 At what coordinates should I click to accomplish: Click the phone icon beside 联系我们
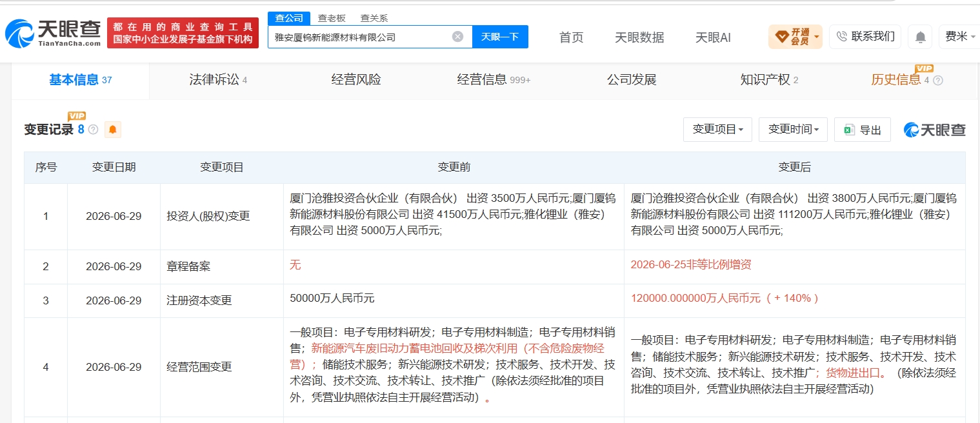(841, 37)
